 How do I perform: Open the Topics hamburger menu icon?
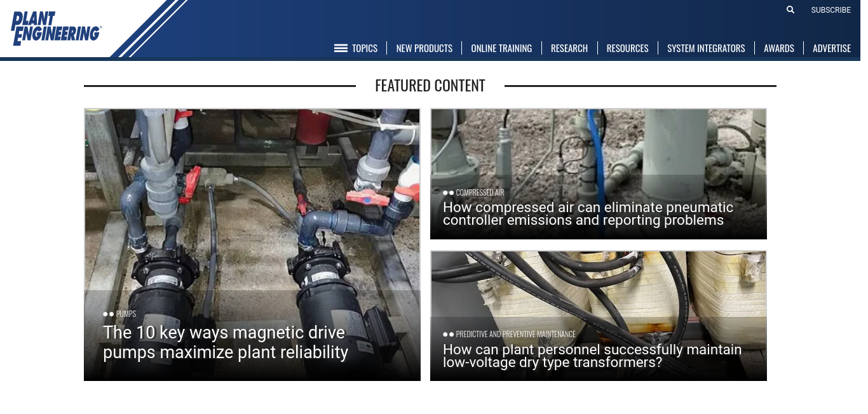click(341, 48)
